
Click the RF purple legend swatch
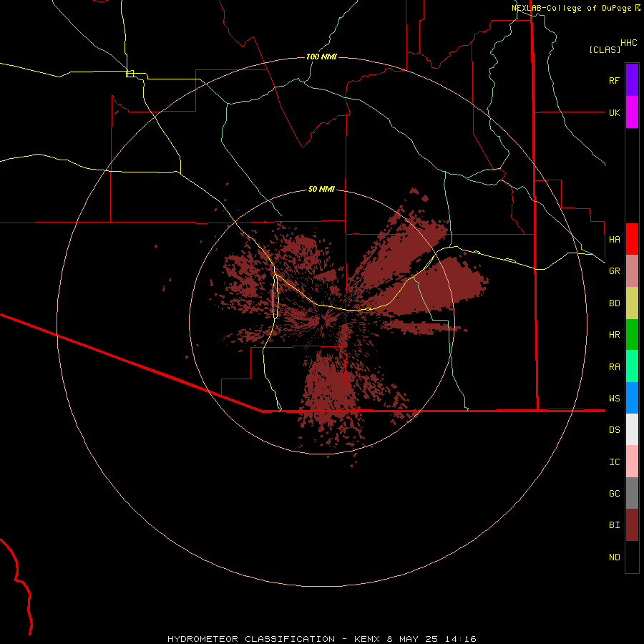tap(632, 80)
